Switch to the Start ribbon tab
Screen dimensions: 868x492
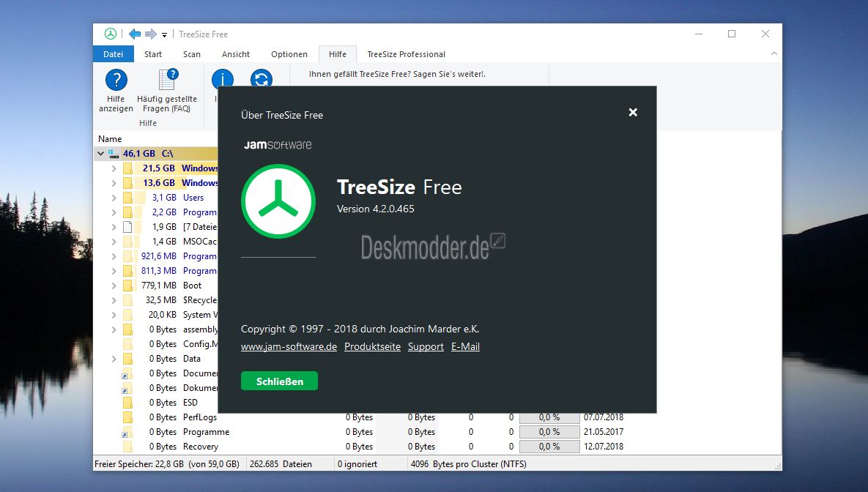tap(153, 54)
